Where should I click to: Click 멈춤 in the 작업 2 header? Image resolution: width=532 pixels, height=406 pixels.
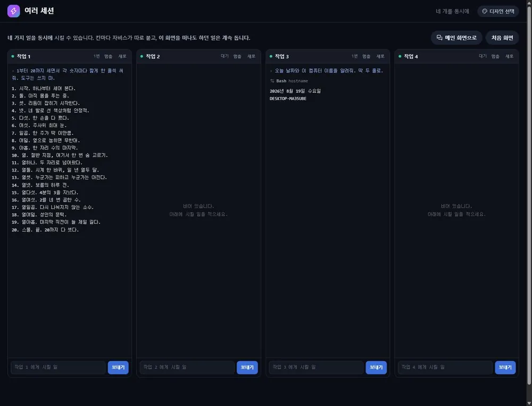(237, 56)
